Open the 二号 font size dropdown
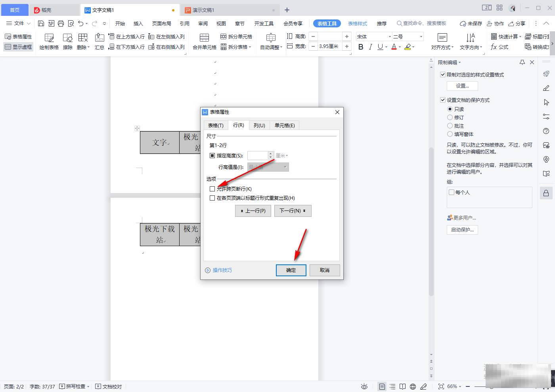Image resolution: width=555 pixels, height=392 pixels. coord(421,37)
